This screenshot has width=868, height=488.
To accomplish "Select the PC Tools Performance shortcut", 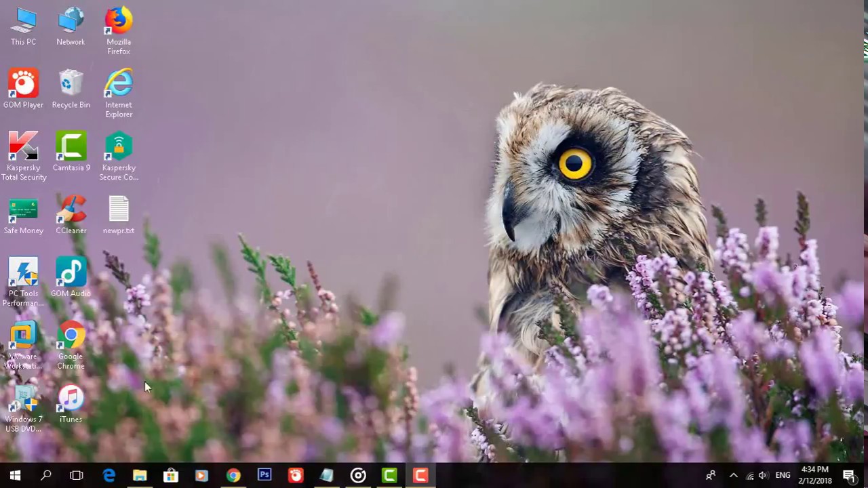I will pyautogui.click(x=23, y=283).
